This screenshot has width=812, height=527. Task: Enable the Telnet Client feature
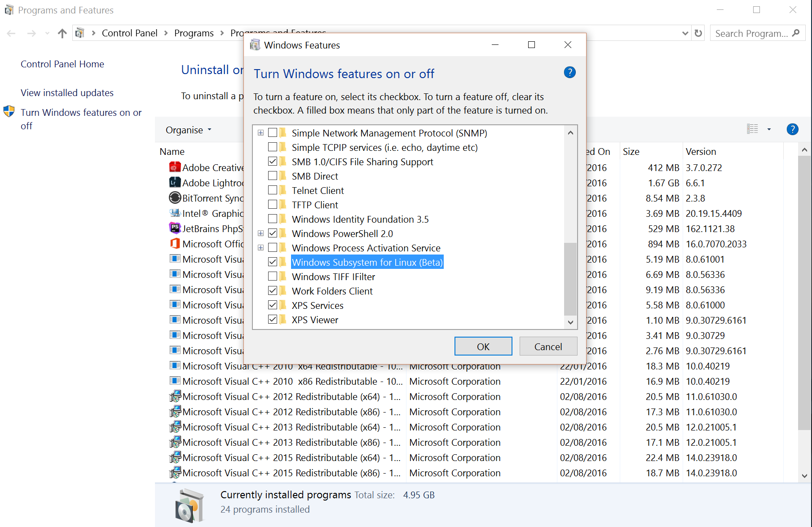274,190
